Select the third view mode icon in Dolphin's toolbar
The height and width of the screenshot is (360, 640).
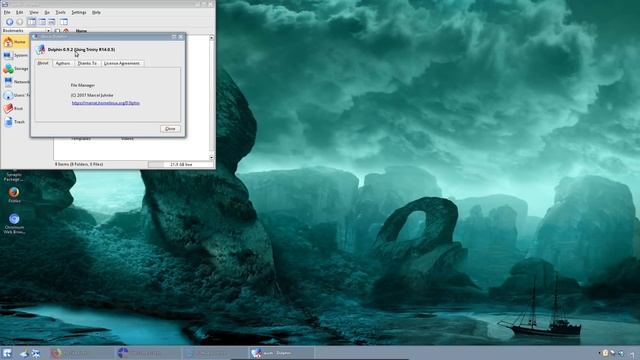(x=51, y=22)
